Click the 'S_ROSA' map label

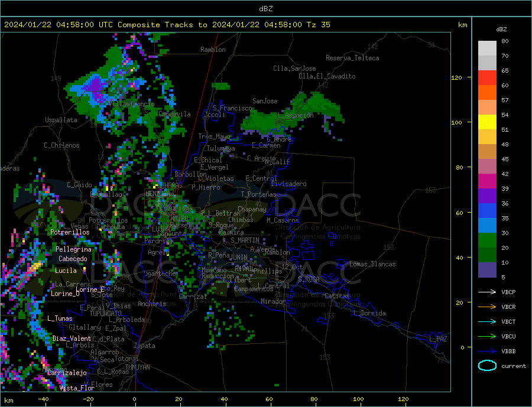[x=309, y=279]
